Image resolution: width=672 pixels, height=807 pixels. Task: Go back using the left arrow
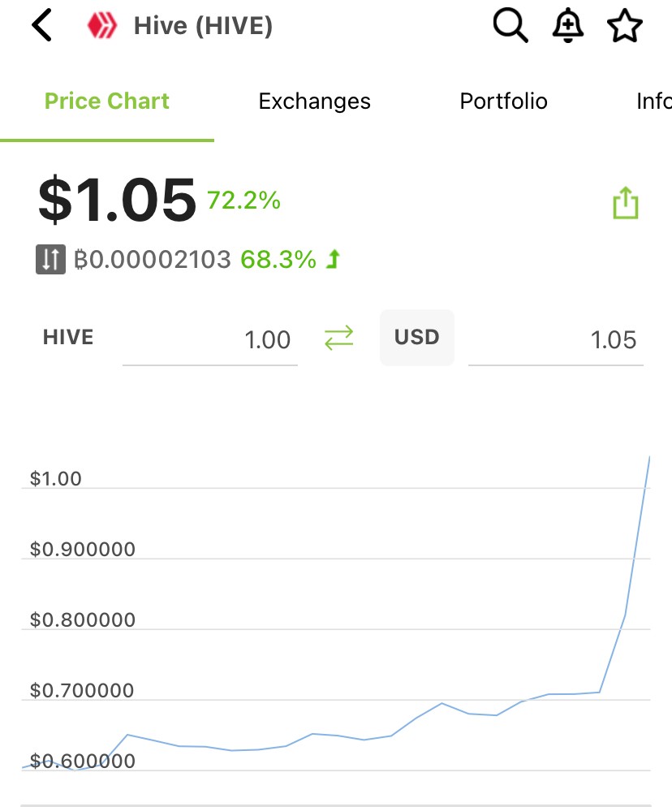(x=41, y=24)
